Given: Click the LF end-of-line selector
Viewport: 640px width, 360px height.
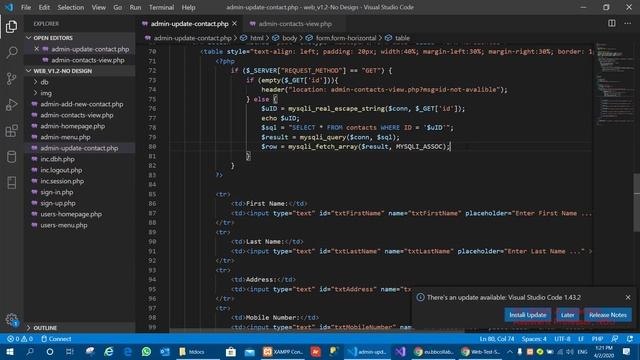Looking at the screenshot, I should pyautogui.click(x=581, y=339).
